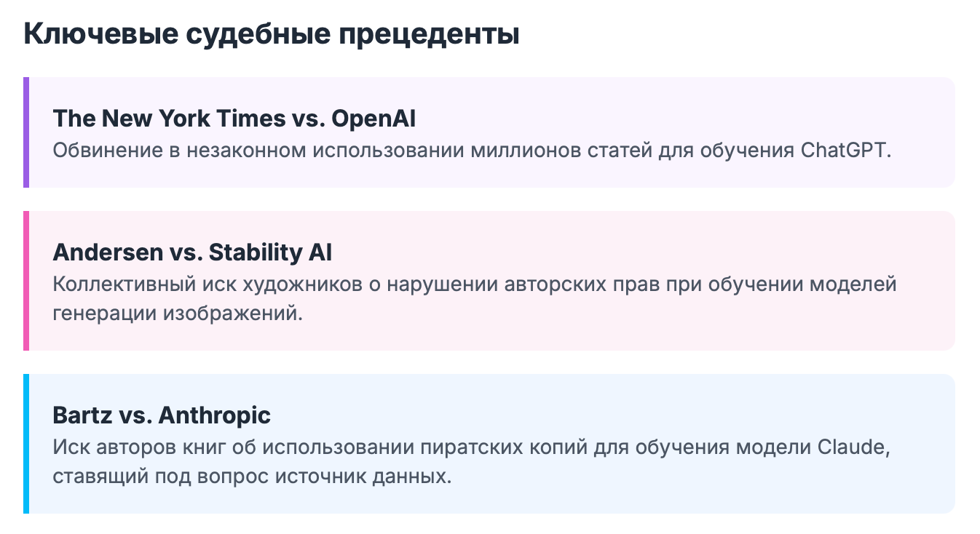The height and width of the screenshot is (534, 980).
Task: Click the artists' collective lawsuit description text
Action: click(475, 299)
